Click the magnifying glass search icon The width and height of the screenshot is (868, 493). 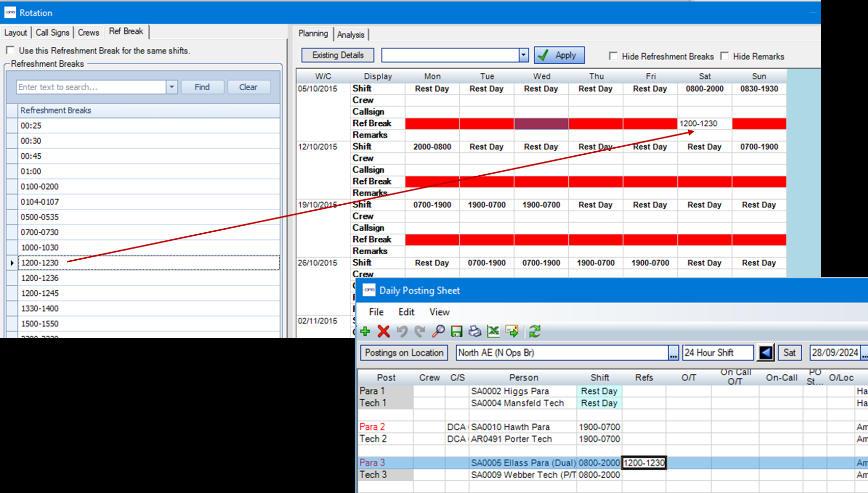(x=438, y=332)
